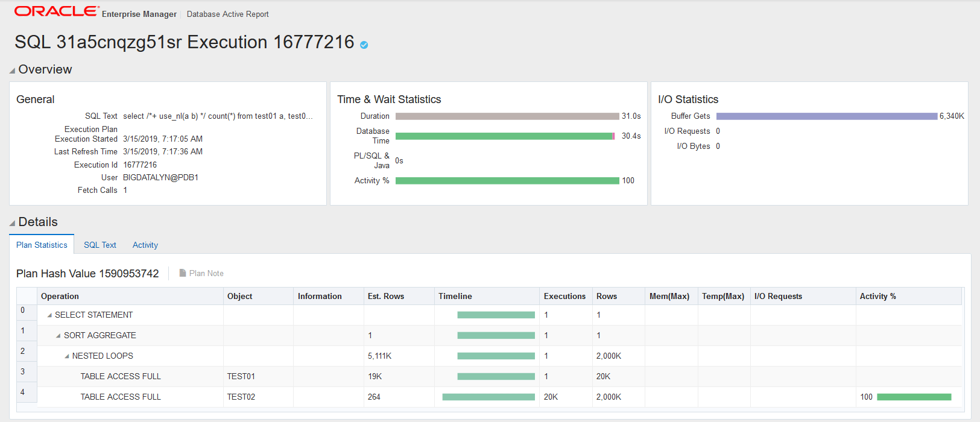Click the NESTED LOOPS timeline bar
This screenshot has height=422, width=980.
coord(496,356)
